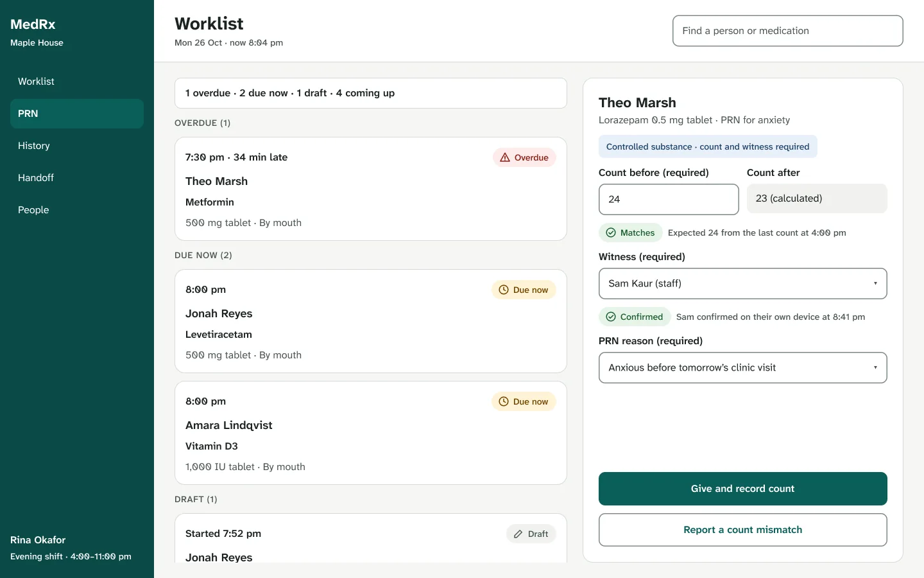Viewport: 924px width, 578px height.
Task: Click the Overdue warning triangle icon
Action: (x=505, y=157)
